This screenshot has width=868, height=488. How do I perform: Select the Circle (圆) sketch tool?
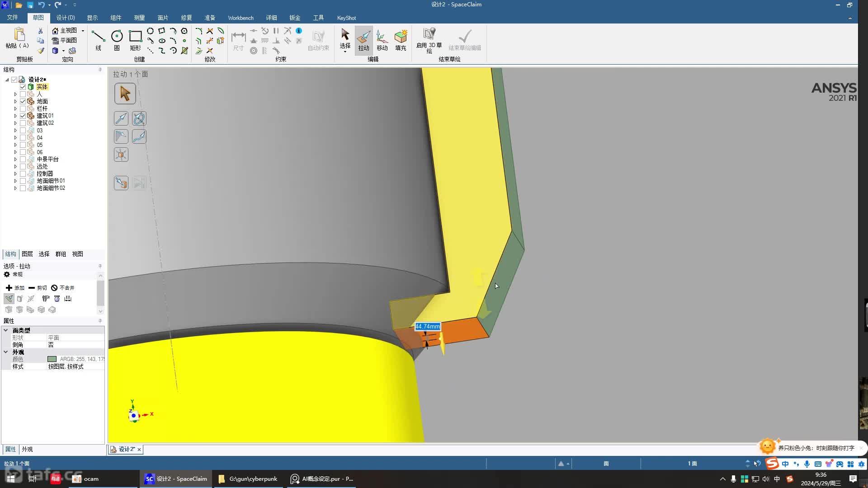117,40
